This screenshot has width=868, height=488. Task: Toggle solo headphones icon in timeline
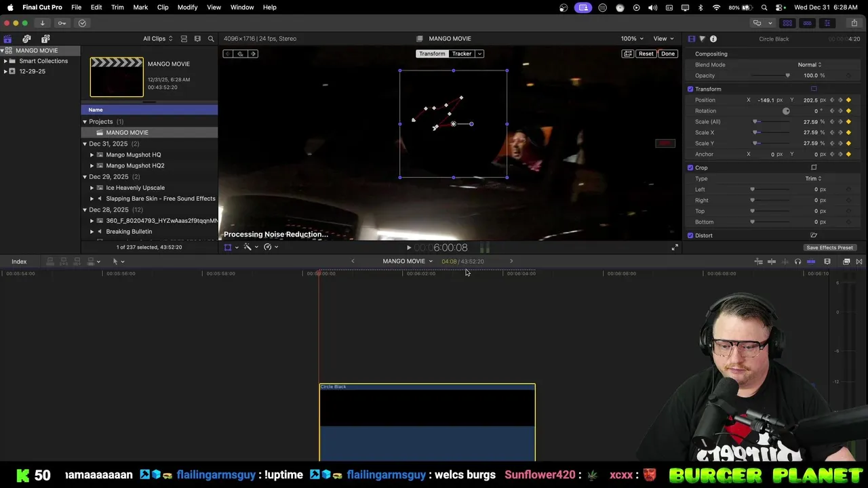797,262
